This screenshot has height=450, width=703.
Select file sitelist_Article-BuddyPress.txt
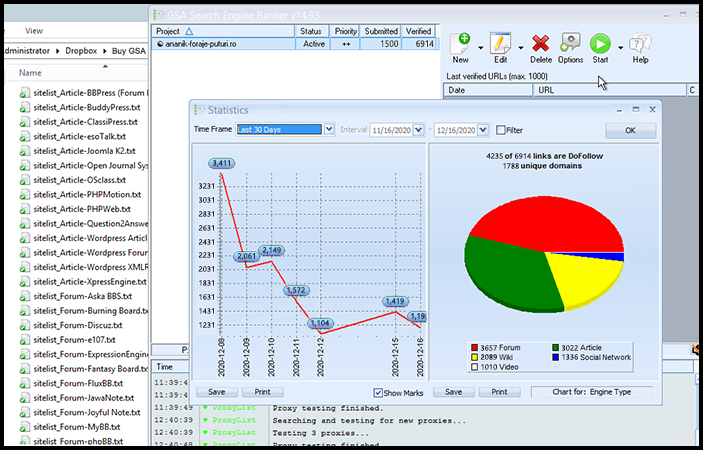tap(87, 108)
